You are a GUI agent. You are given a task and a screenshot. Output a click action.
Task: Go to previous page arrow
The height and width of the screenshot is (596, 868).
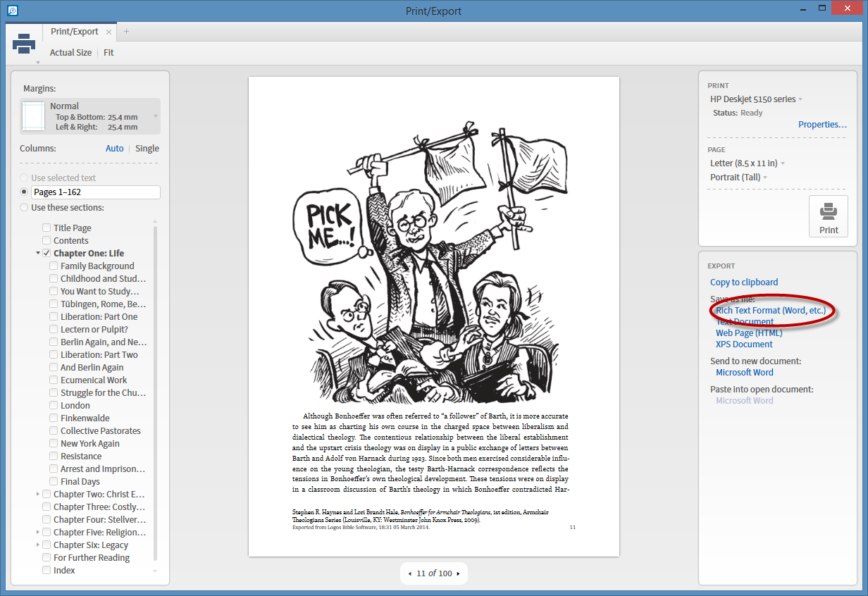(x=410, y=573)
